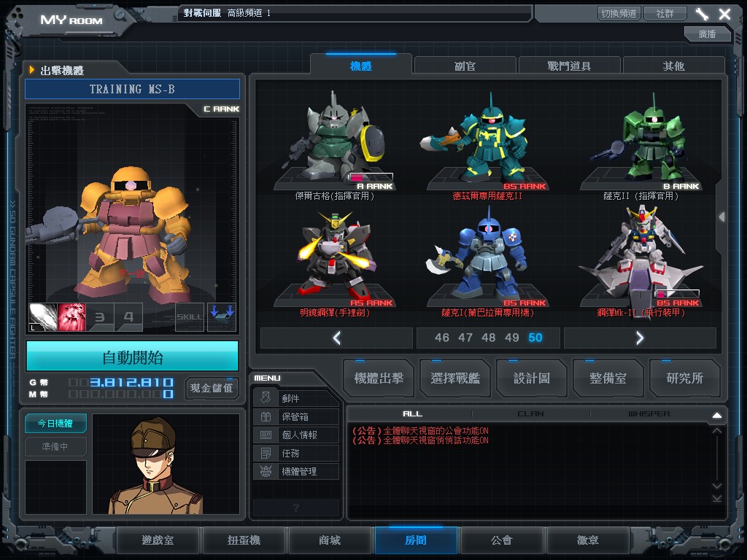Show WHISPER chat tab

coord(649,414)
